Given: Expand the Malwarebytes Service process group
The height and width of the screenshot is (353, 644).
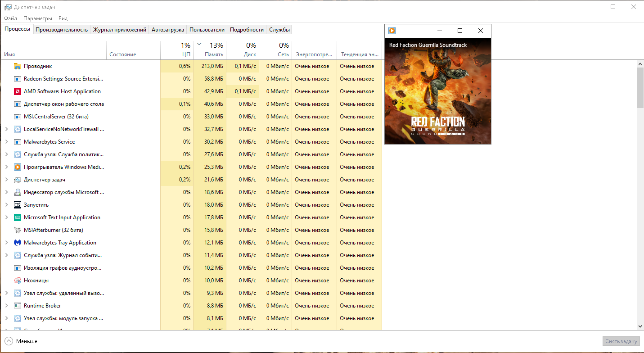Looking at the screenshot, I should coord(6,142).
